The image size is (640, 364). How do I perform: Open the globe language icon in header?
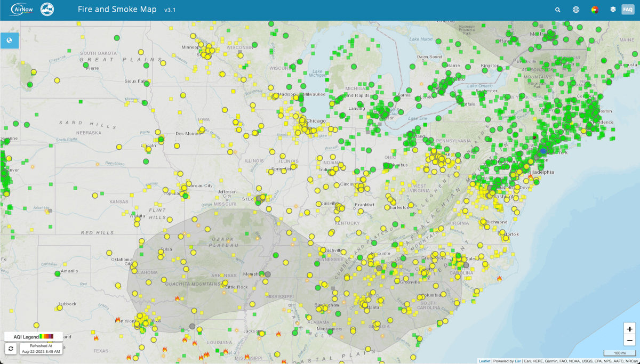tap(576, 10)
